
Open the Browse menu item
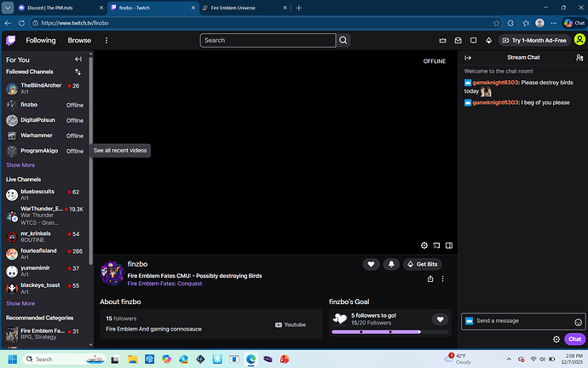79,40
